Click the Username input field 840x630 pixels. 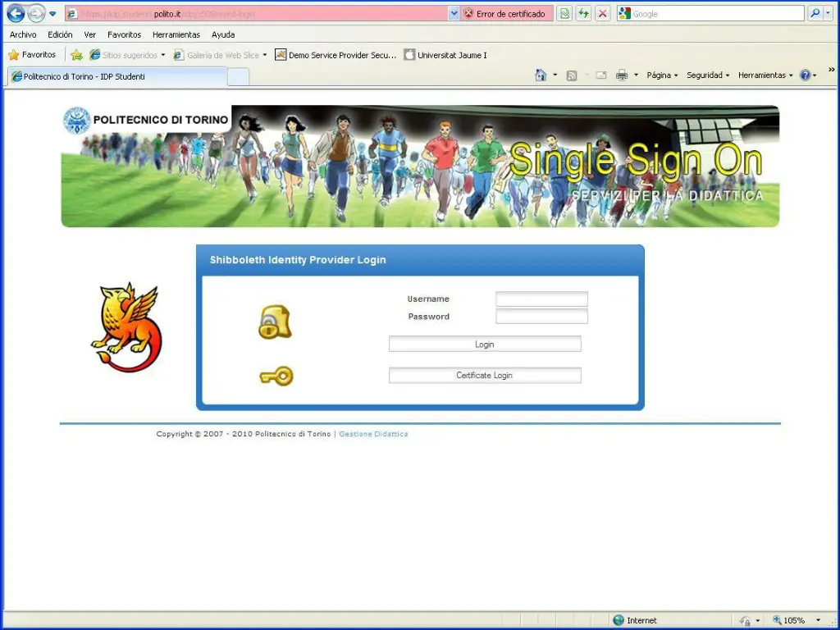tap(541, 299)
